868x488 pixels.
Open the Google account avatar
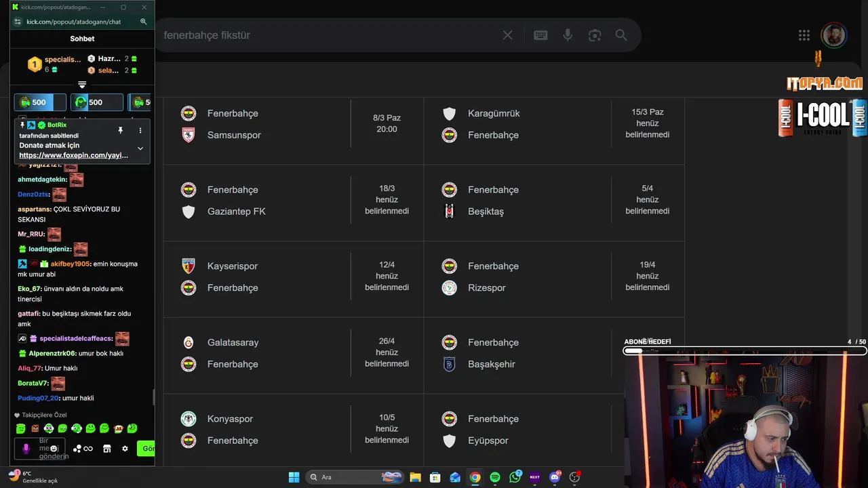point(833,35)
